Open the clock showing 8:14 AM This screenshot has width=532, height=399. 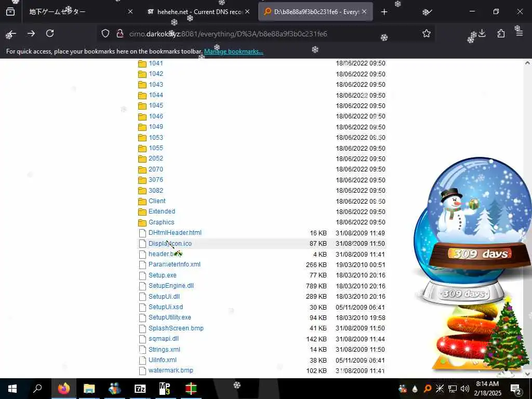pos(487,389)
